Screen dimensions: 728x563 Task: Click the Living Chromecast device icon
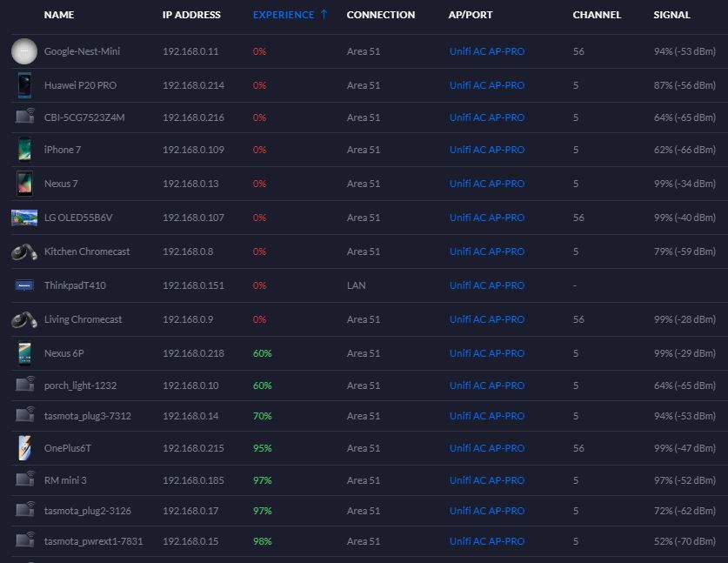(x=24, y=319)
